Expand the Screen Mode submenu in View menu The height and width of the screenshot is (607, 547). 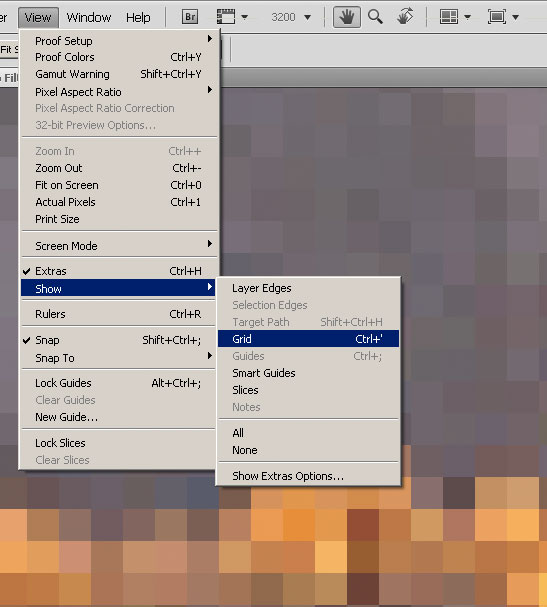coord(118,245)
